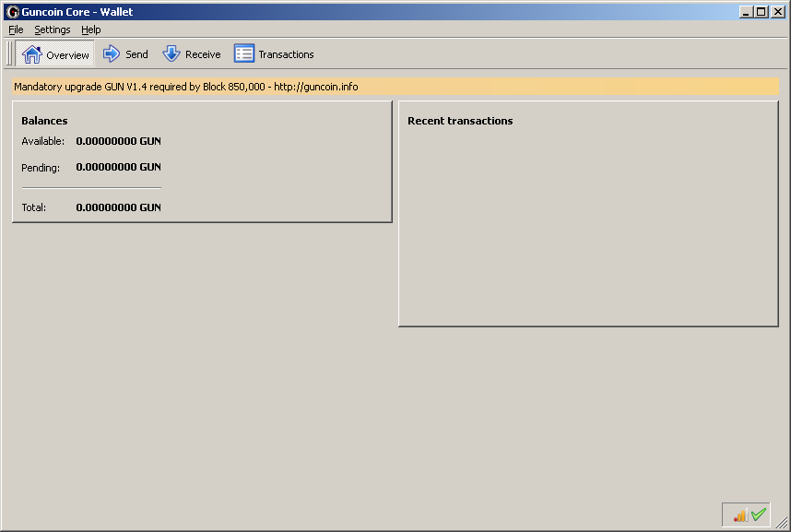Open the File menu
Image resolution: width=791 pixels, height=532 pixels.
(16, 30)
